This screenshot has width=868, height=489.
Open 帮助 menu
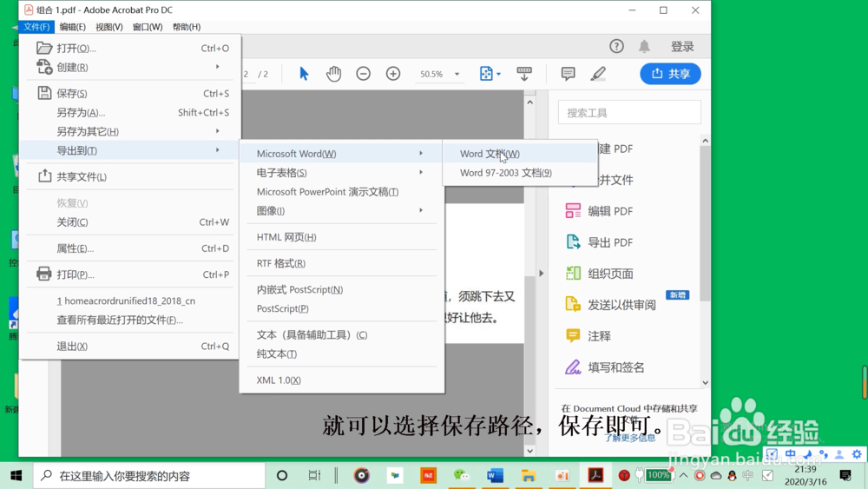187,27
